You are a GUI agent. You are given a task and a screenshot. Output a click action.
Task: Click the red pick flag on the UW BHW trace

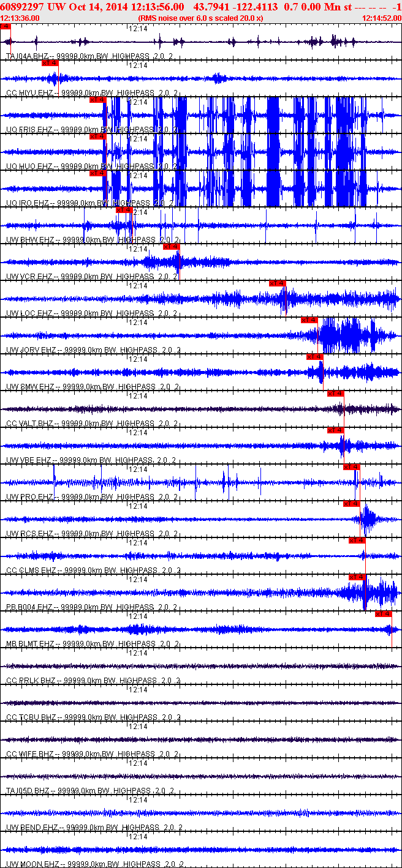124,210
